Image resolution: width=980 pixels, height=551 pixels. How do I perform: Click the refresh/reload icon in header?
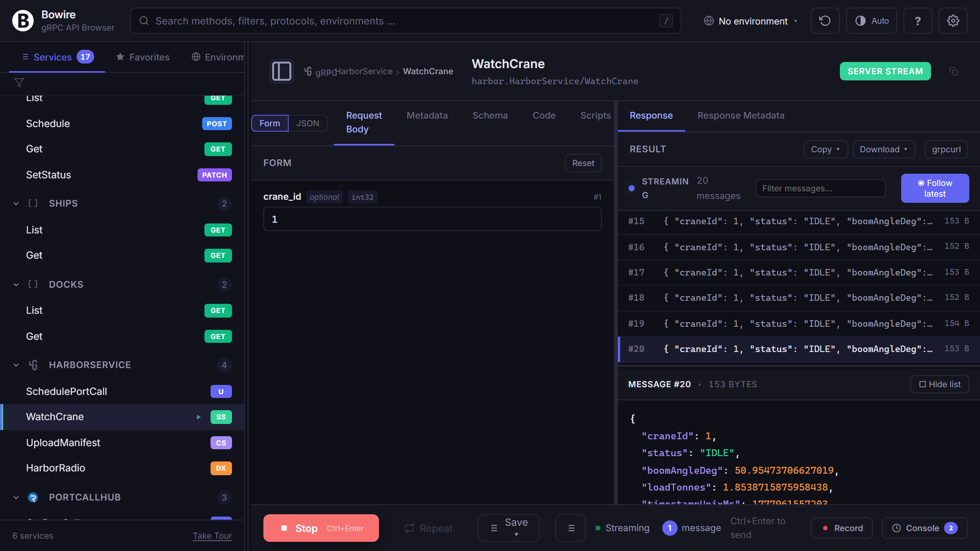click(825, 21)
